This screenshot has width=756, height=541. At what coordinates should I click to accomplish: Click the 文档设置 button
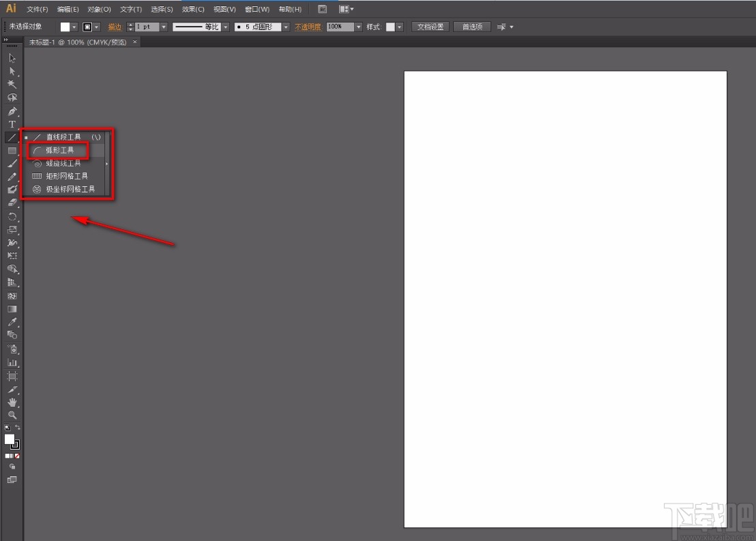431,27
